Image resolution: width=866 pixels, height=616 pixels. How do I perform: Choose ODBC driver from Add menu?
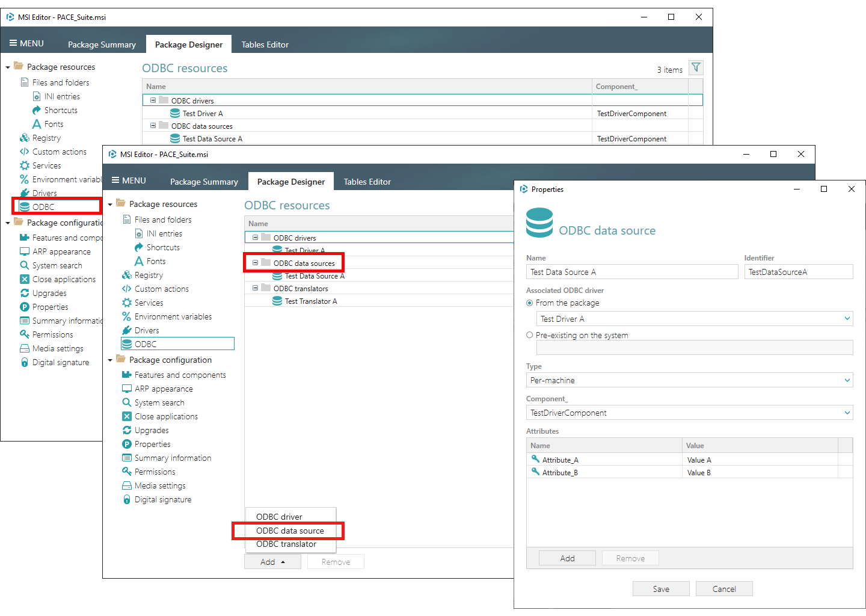pos(279,517)
